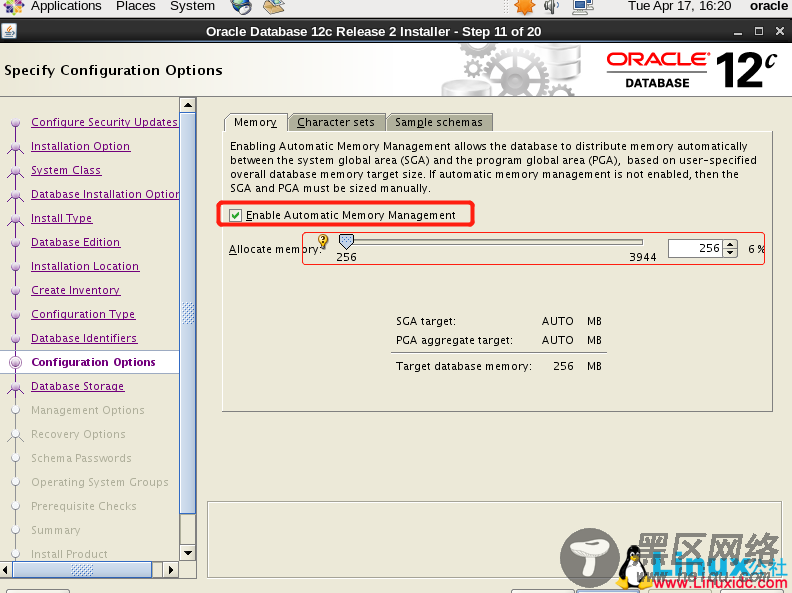Click the horizontal scroll left arrow

click(x=6, y=569)
